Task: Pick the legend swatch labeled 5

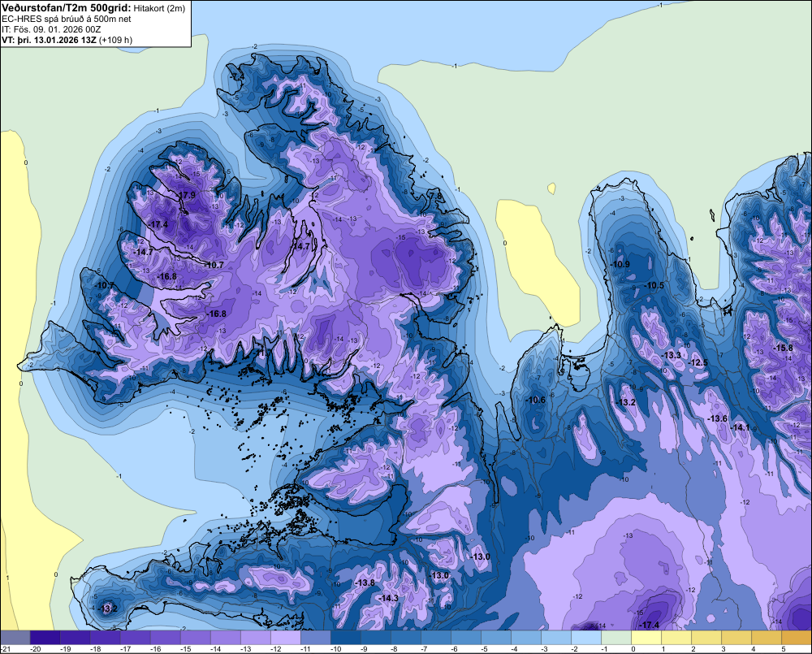Action: 797,637
